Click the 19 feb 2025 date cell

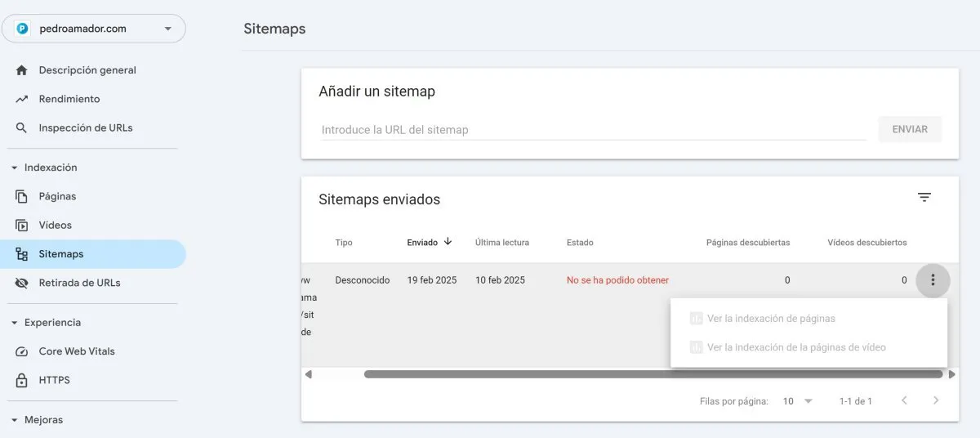(432, 280)
